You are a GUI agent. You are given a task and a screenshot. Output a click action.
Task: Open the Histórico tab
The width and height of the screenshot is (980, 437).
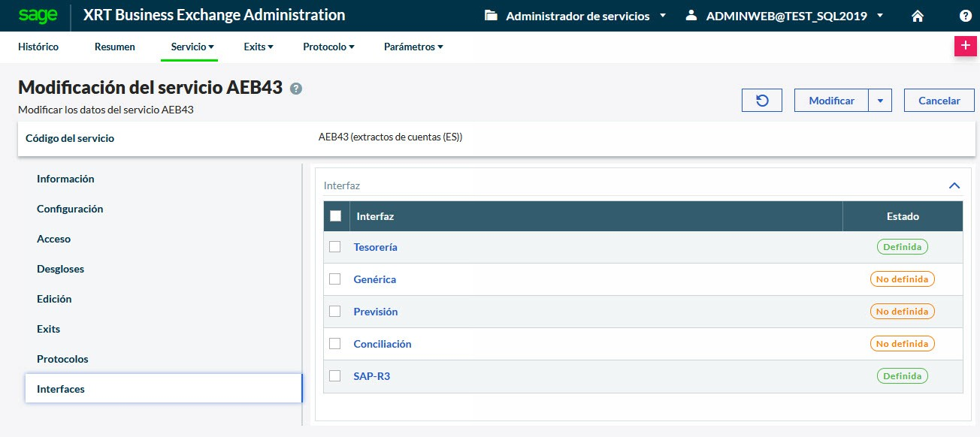point(38,47)
